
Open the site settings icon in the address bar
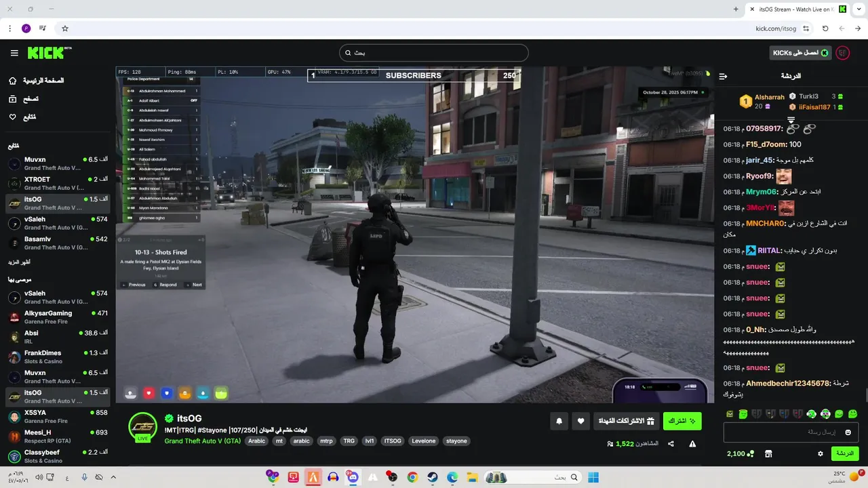click(806, 28)
